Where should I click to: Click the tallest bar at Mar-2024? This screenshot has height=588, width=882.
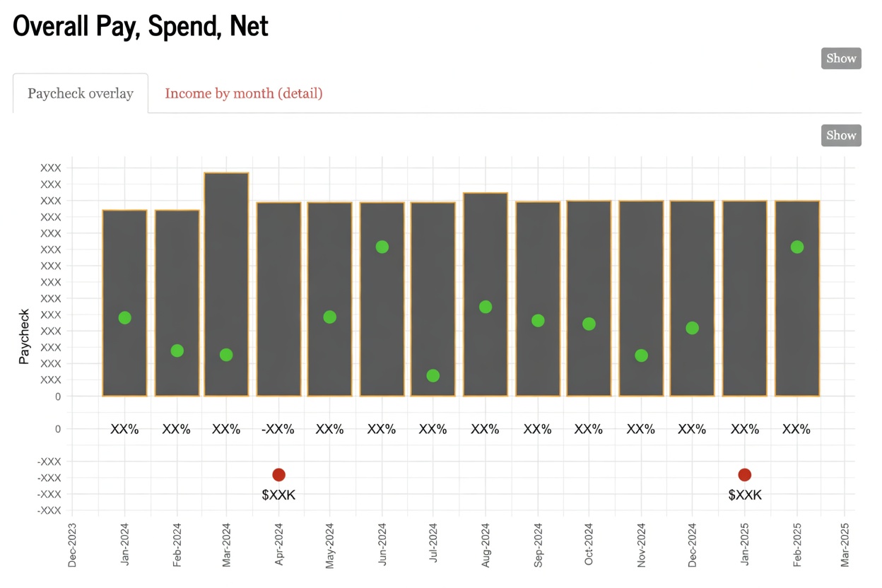226,283
